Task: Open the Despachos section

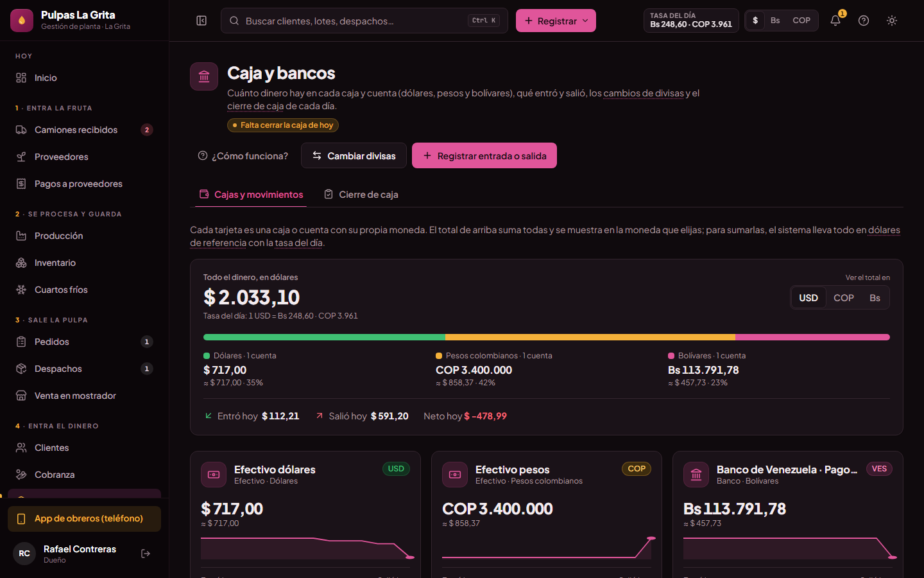Action: click(84, 369)
